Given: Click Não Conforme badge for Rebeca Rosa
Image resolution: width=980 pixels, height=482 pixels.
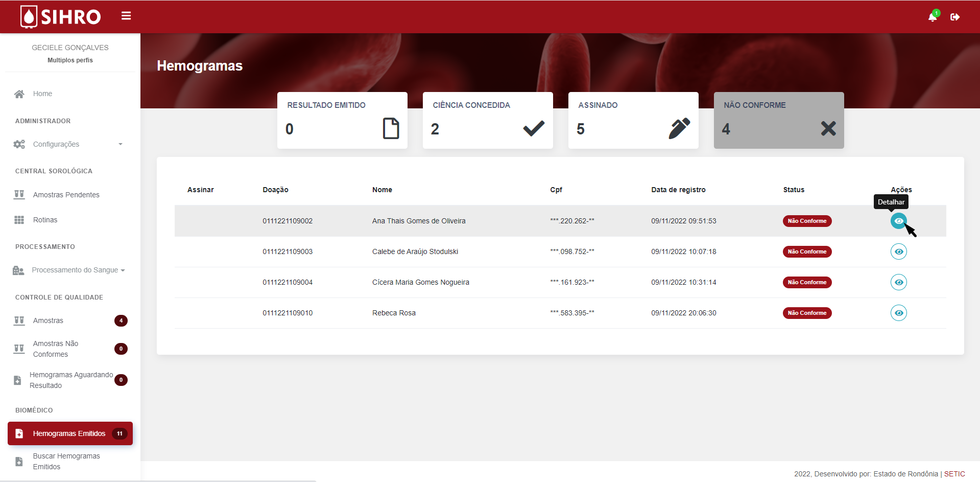Looking at the screenshot, I should (x=807, y=313).
